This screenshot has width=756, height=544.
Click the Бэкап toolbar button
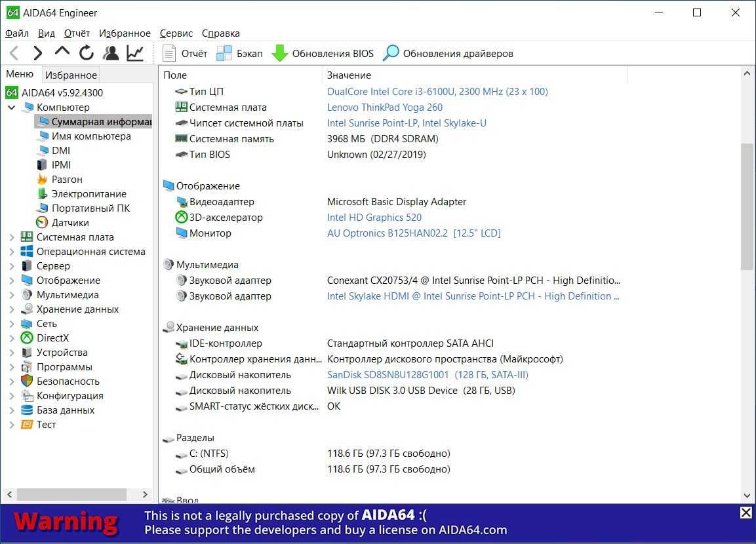[x=239, y=54]
